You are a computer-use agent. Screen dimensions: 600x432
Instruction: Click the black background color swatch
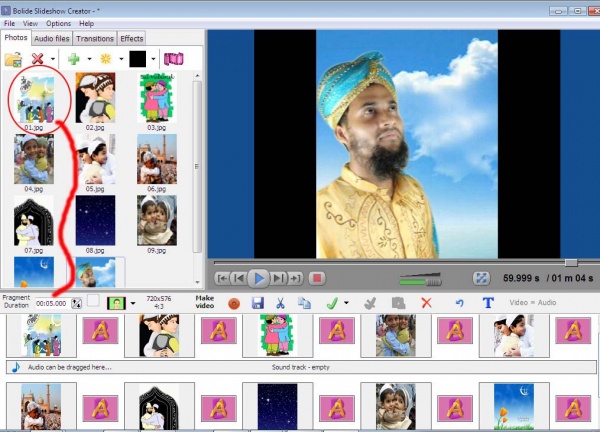137,59
